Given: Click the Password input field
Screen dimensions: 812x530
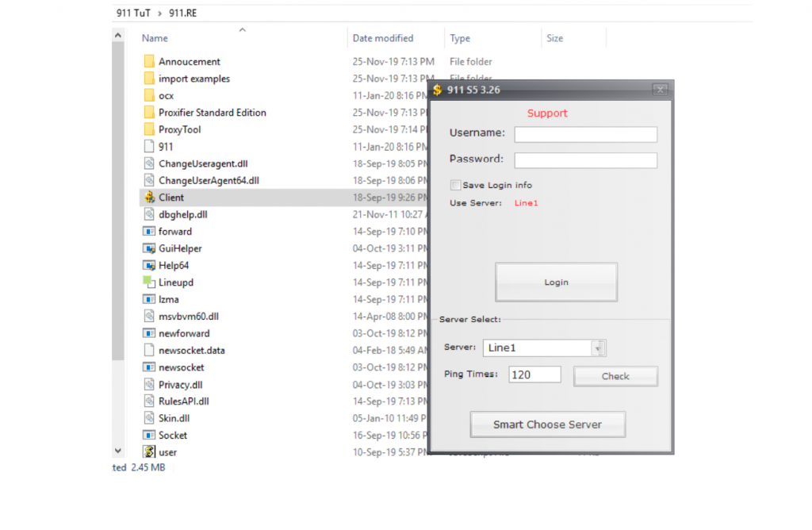Looking at the screenshot, I should pyautogui.click(x=586, y=160).
